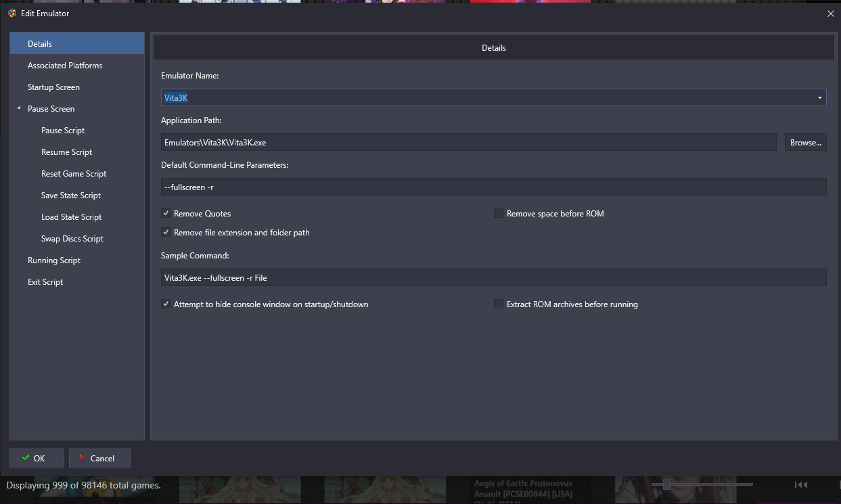Click the Cancel button
The height and width of the screenshot is (504, 841).
(99, 458)
